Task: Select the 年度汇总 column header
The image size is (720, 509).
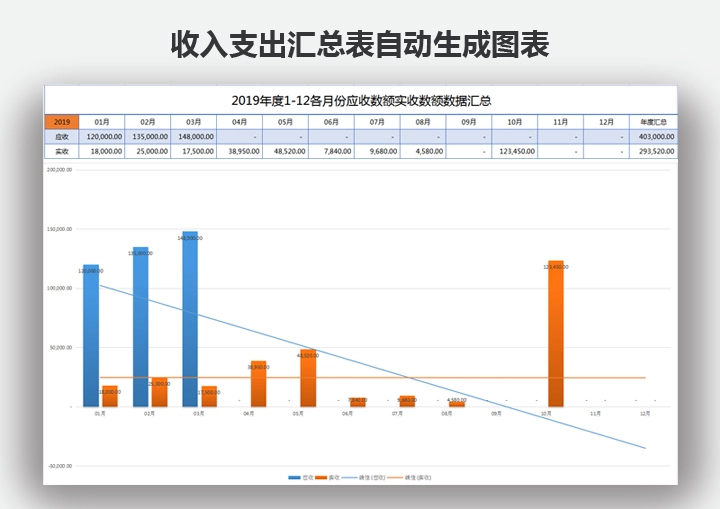Action: pyautogui.click(x=653, y=122)
